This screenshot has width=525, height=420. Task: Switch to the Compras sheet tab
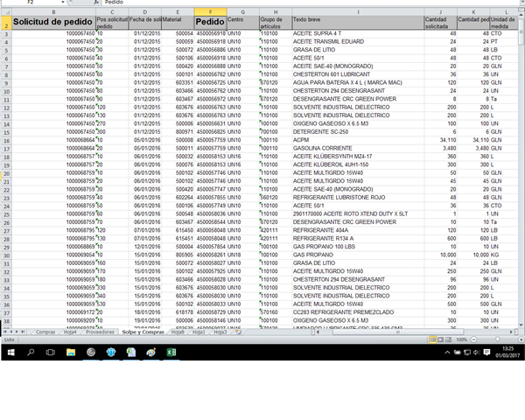tap(45, 332)
